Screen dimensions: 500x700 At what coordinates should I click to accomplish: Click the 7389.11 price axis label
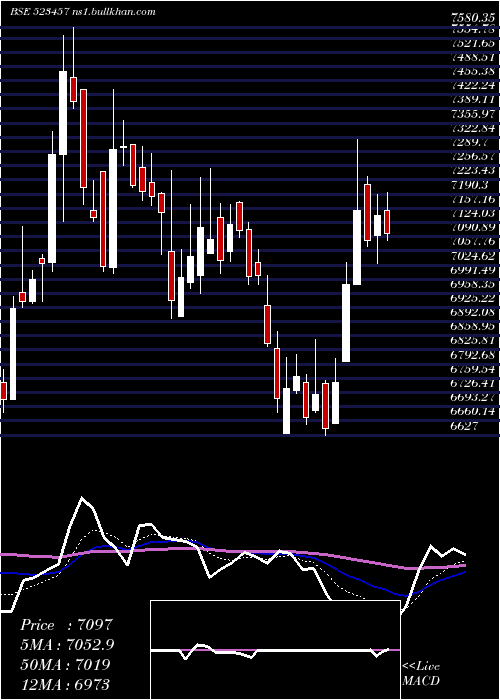tap(473, 100)
